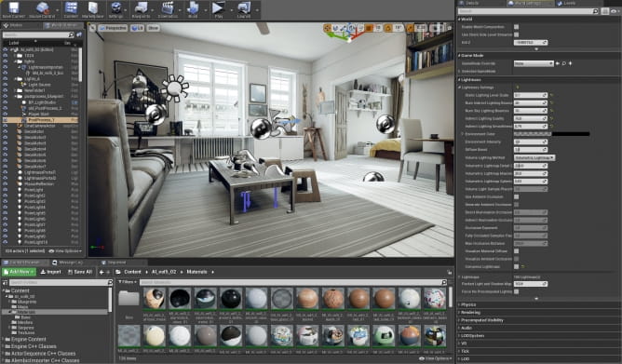Toggle visibility eye for Player Start

coord(6,114)
